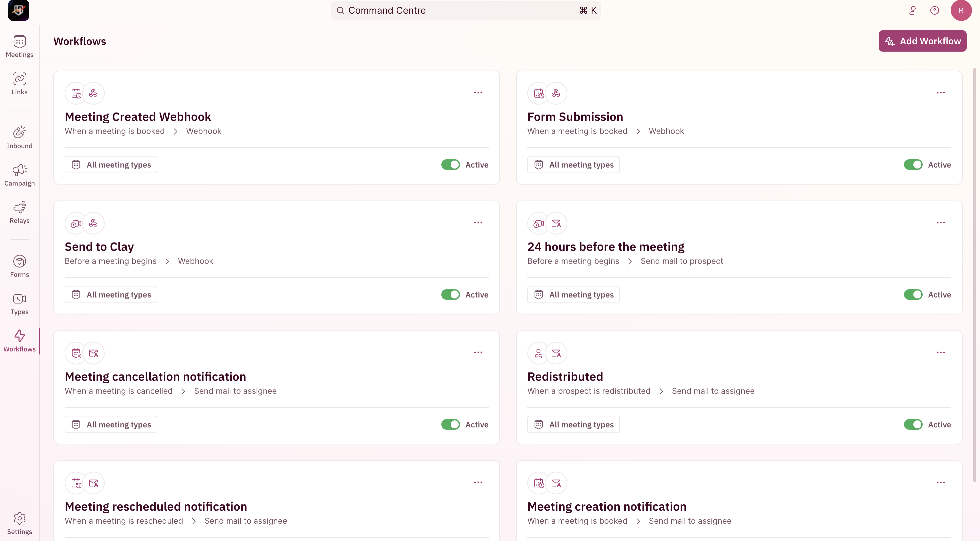Open Links in the sidebar
This screenshot has height=541, width=980.
coord(19,84)
